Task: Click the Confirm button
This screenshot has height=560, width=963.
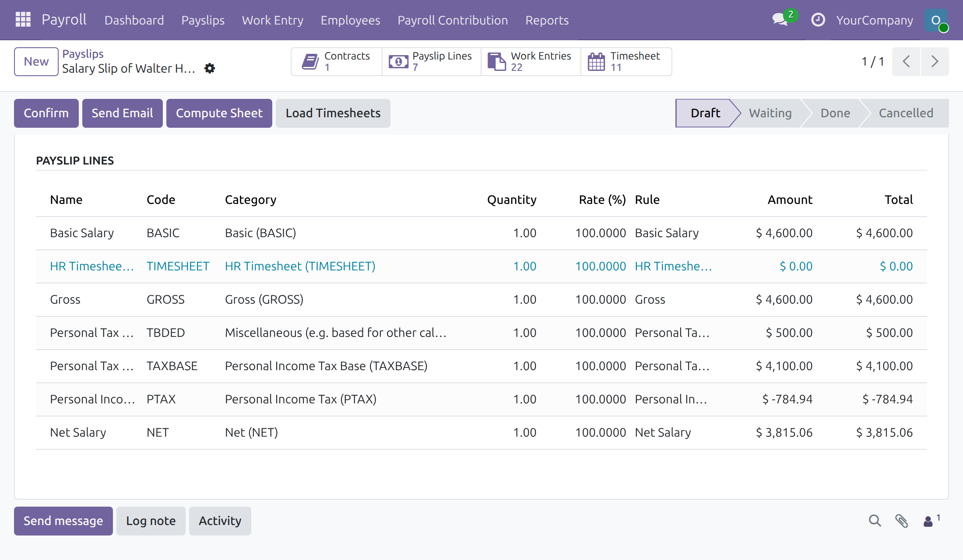Action: click(46, 113)
